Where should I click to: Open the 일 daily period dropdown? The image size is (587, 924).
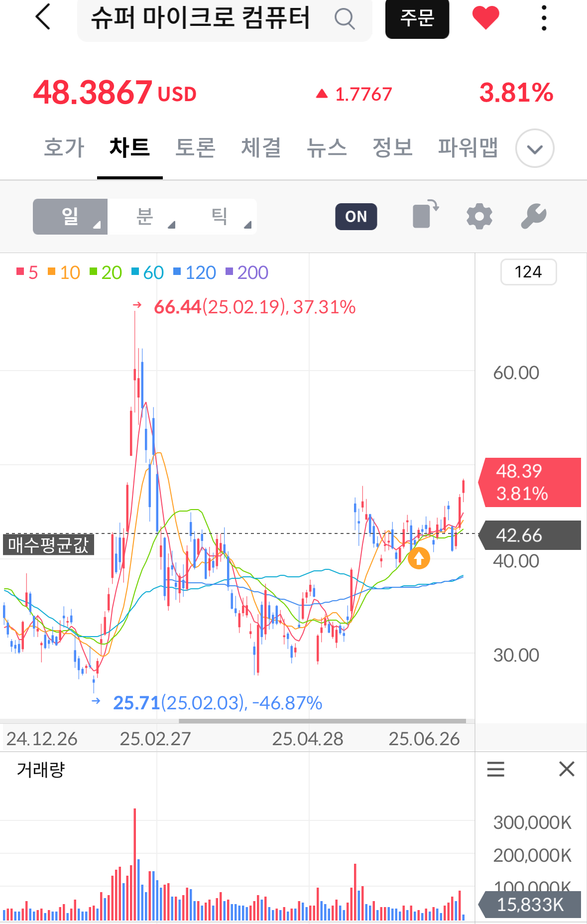pyautogui.click(x=70, y=217)
